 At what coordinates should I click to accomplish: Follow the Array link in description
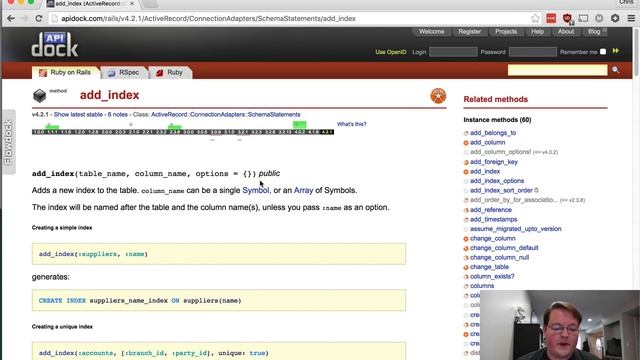click(303, 190)
